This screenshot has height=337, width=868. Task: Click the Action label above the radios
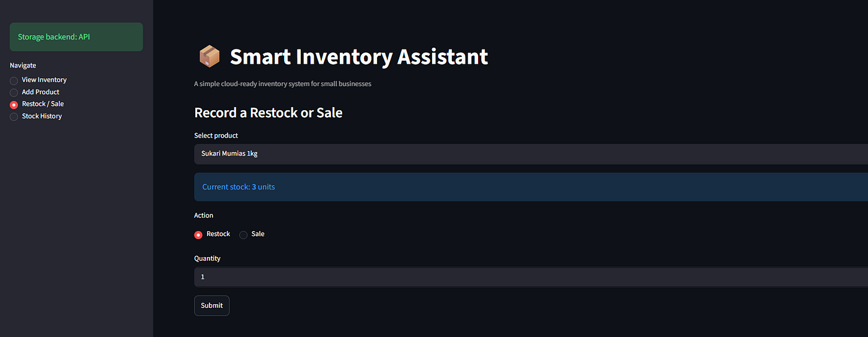point(203,216)
